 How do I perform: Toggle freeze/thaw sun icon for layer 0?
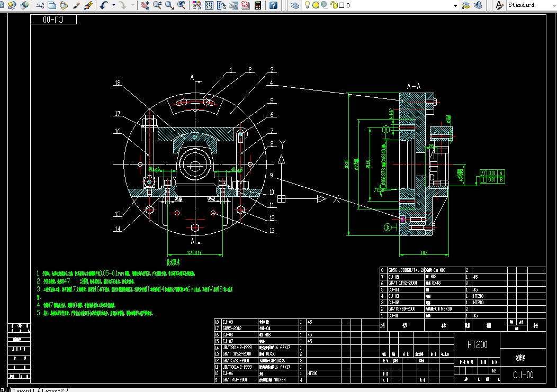pyautogui.click(x=316, y=5)
